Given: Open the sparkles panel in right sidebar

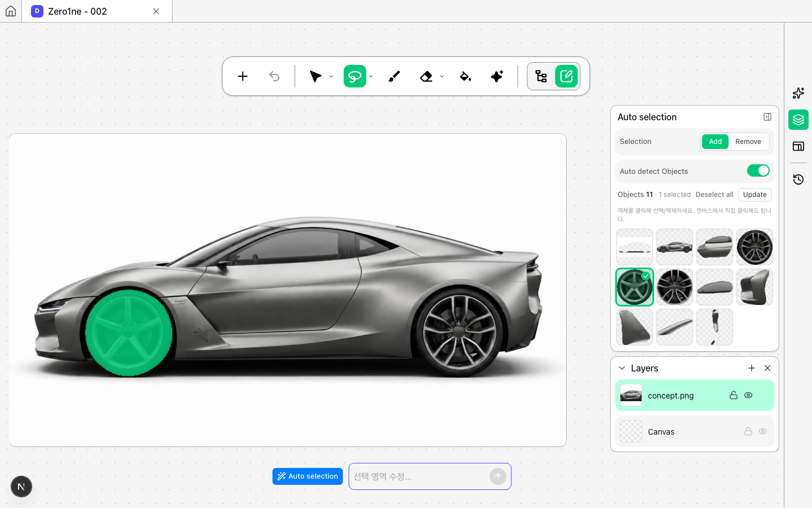Looking at the screenshot, I should click(x=798, y=93).
